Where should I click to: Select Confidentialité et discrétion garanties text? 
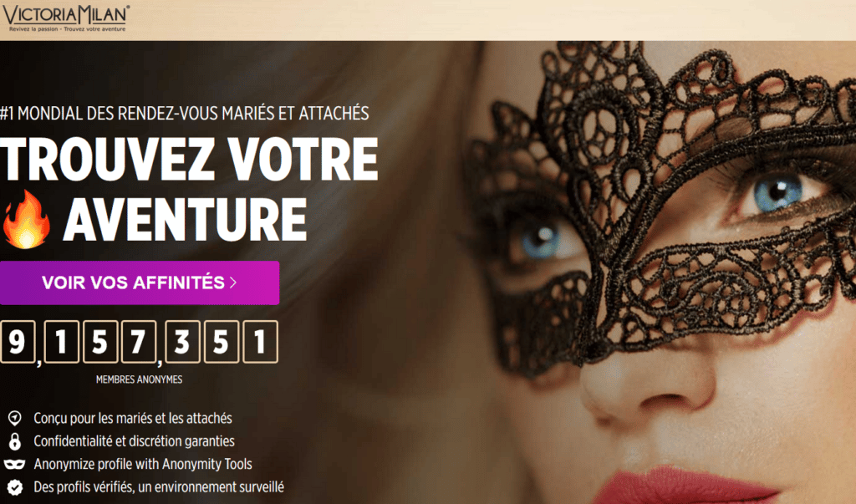coord(135,441)
